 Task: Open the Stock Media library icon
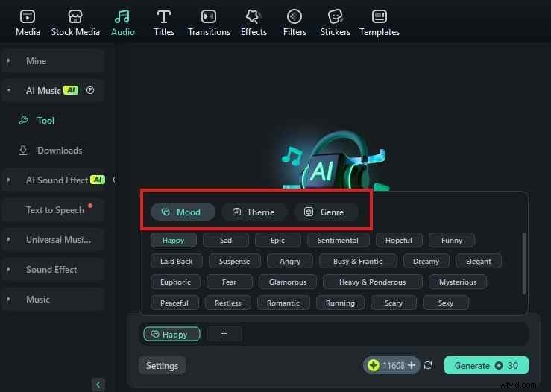[75, 16]
